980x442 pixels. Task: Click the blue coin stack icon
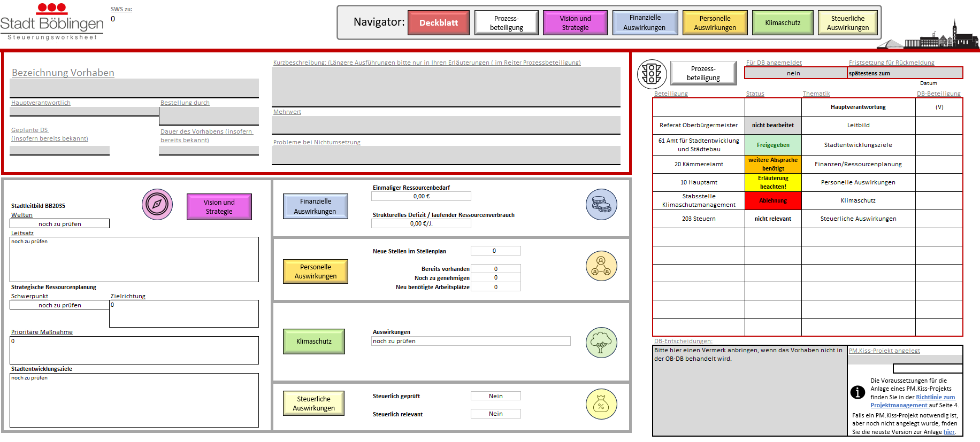[601, 204]
